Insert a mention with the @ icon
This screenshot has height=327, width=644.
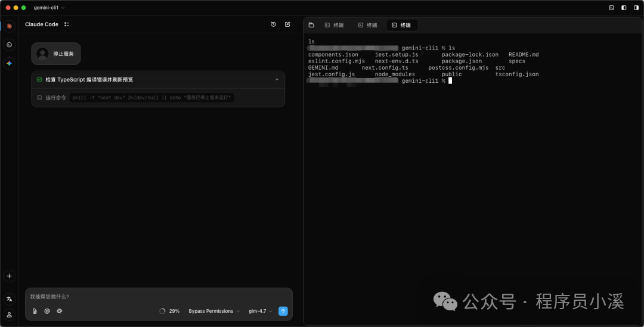point(47,311)
